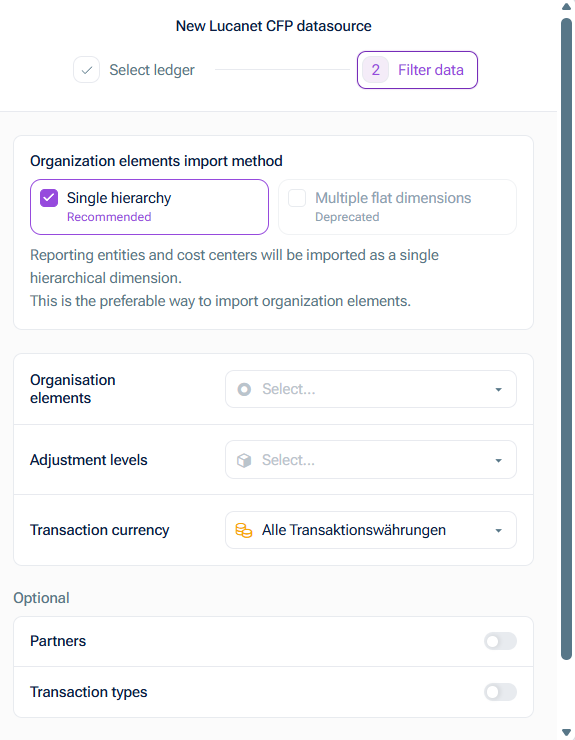Go back to Select ledger step
Viewport: 575px width, 740px height.
134,70
